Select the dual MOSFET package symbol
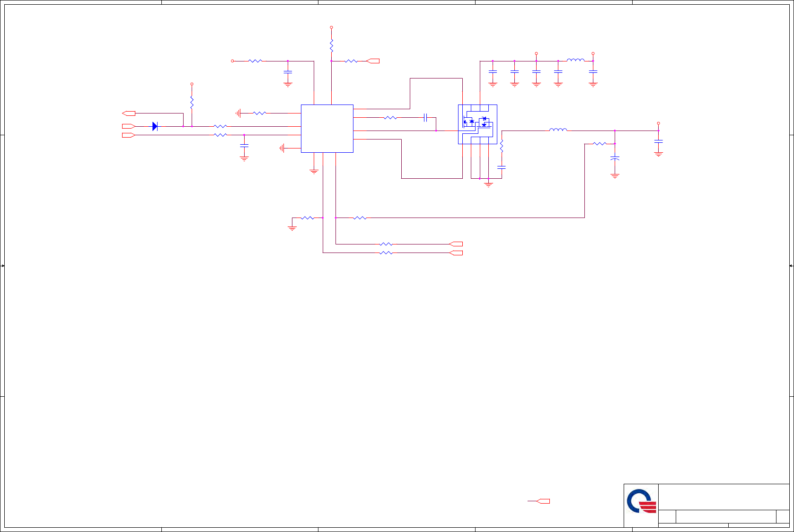The image size is (794, 532). tap(477, 124)
